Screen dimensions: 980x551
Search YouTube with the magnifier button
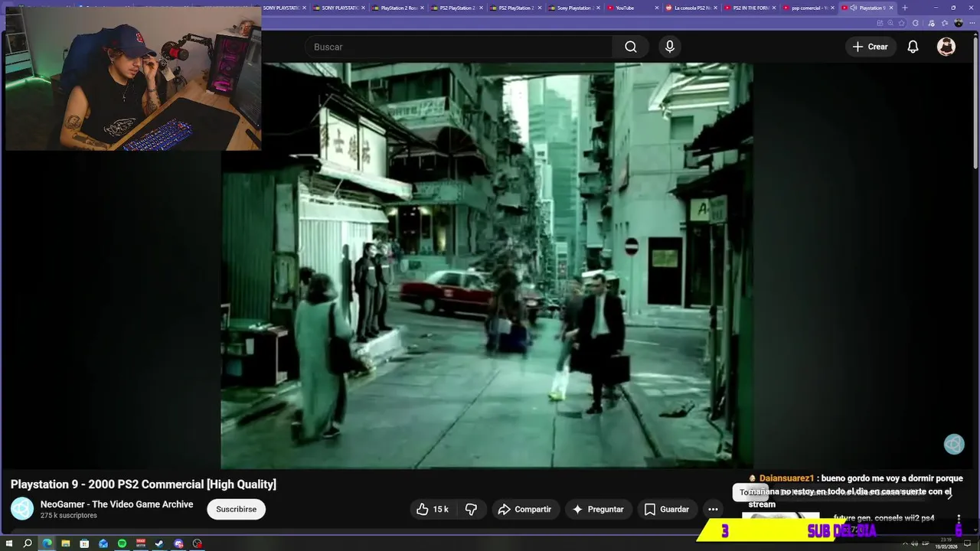pyautogui.click(x=630, y=47)
